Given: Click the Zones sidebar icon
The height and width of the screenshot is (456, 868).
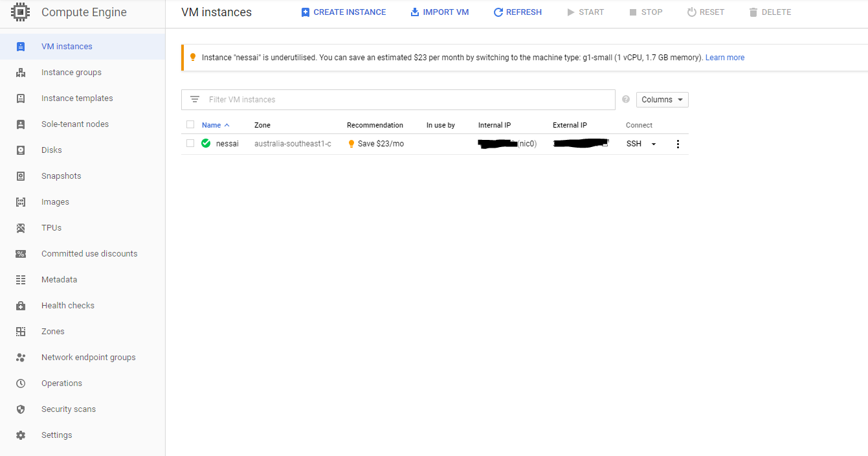Looking at the screenshot, I should pyautogui.click(x=21, y=332).
